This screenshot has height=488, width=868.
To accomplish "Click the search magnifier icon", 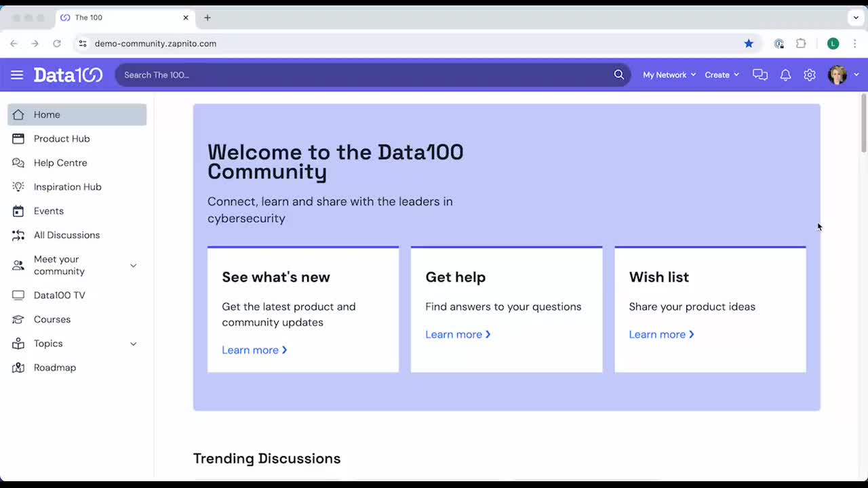I will click(618, 75).
